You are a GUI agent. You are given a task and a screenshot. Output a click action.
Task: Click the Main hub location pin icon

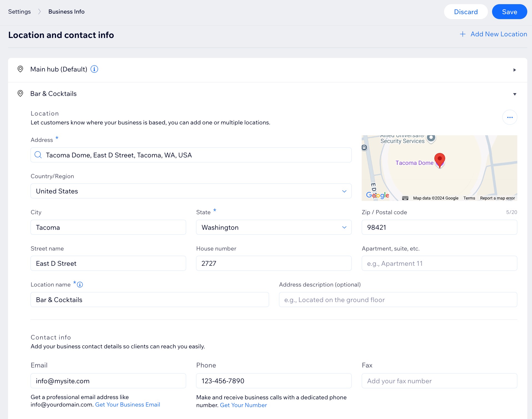pos(20,69)
